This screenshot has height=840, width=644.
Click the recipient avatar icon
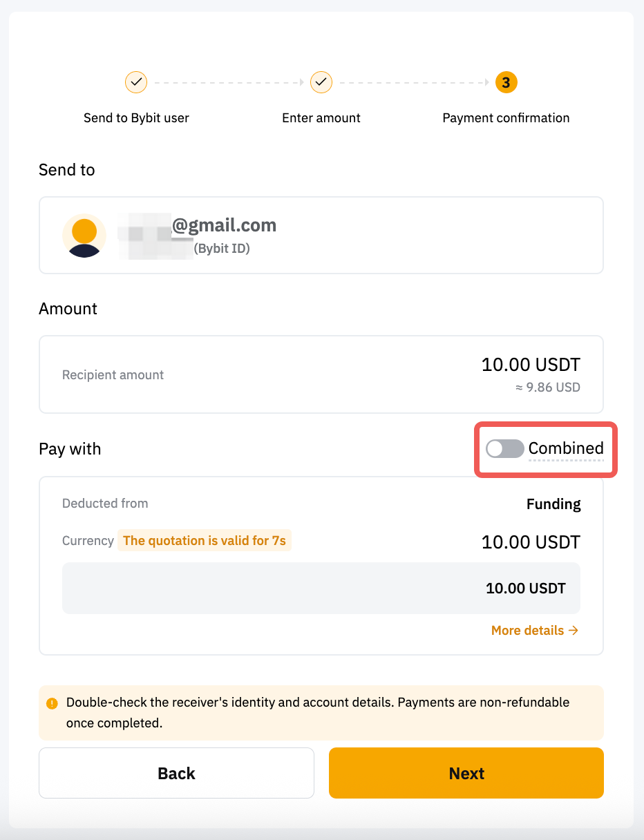click(x=84, y=236)
